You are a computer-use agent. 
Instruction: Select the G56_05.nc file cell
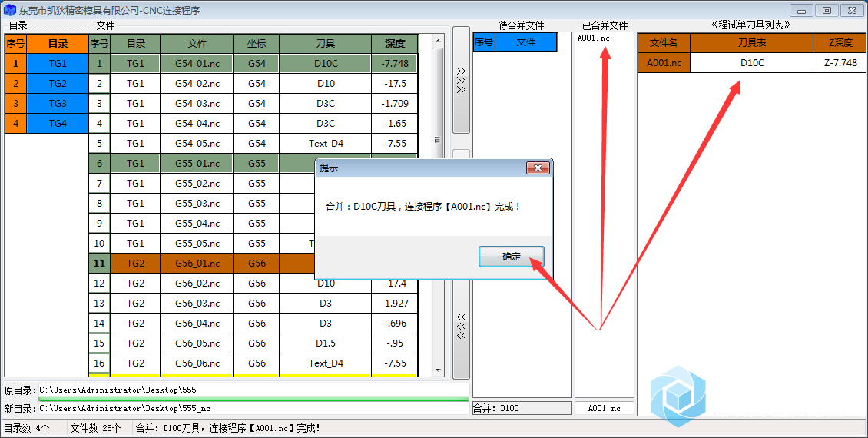click(x=197, y=343)
